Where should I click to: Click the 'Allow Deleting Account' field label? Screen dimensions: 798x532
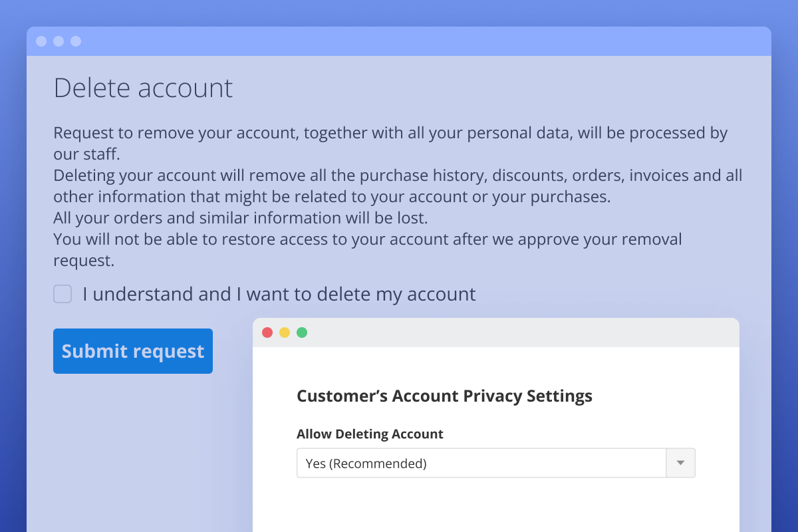point(370,434)
